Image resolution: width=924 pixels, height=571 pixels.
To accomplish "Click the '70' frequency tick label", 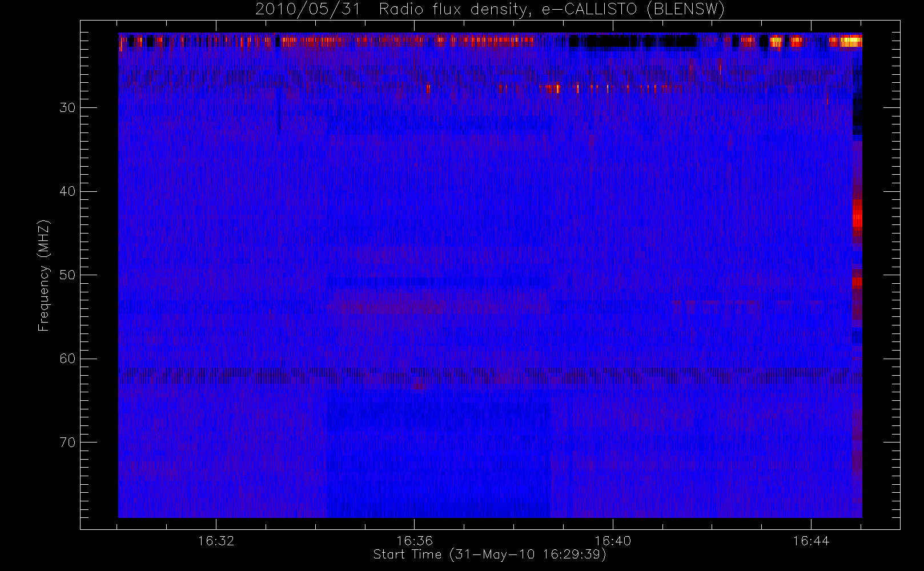I will (x=67, y=443).
